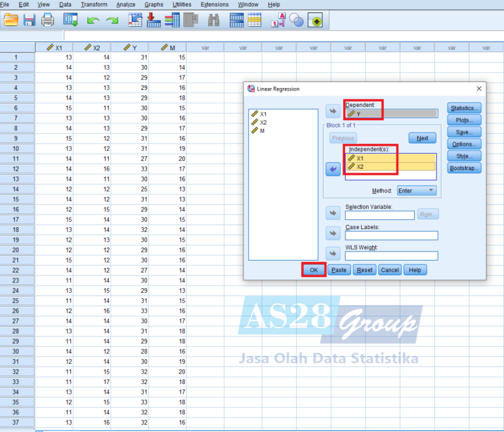Click arrow button next to WLS Weight
504x432 pixels.
pos(333,254)
